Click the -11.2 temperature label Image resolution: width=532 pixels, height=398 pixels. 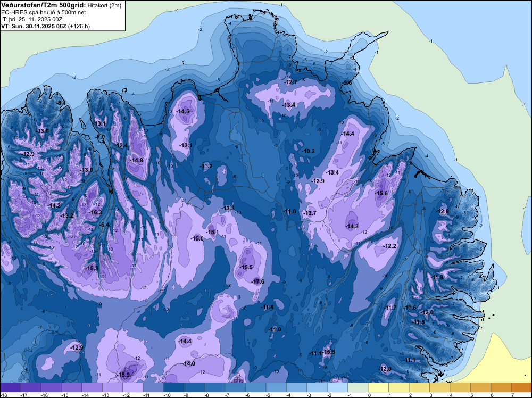[206, 166]
